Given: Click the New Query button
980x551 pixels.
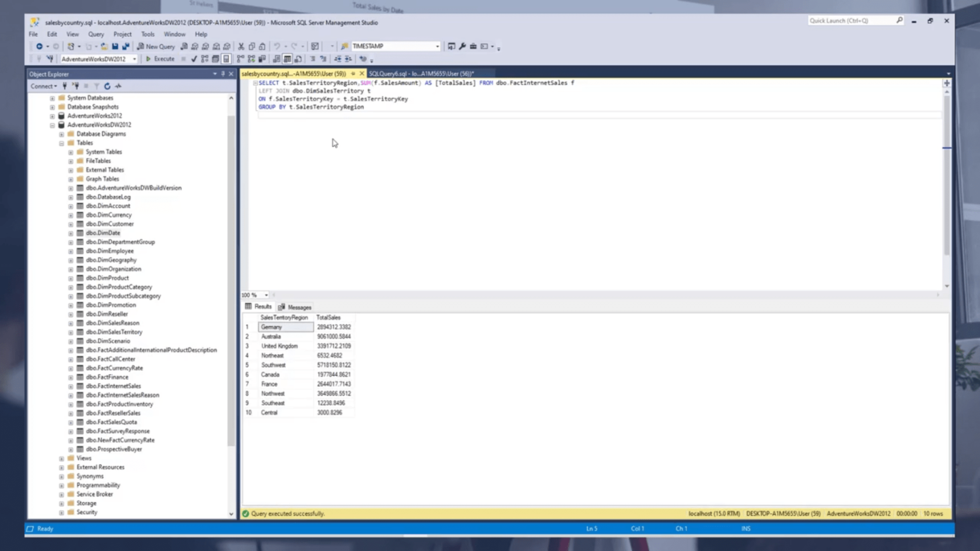Looking at the screenshot, I should click(156, 46).
